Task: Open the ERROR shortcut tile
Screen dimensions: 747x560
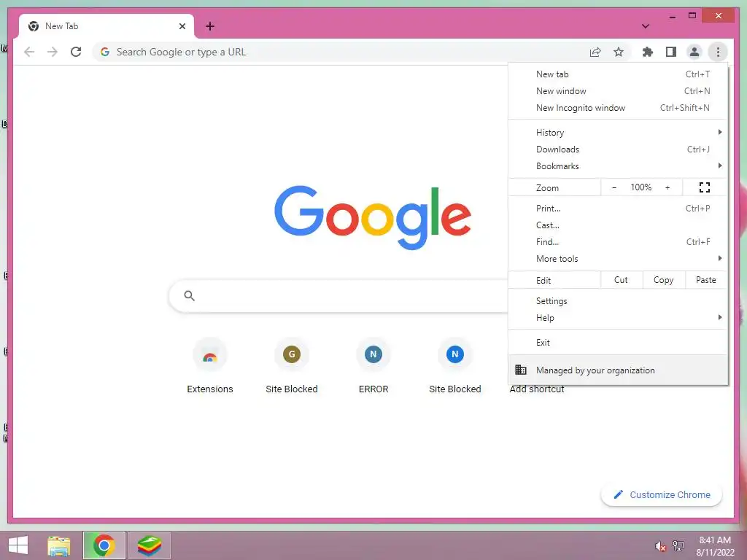Action: point(373,365)
